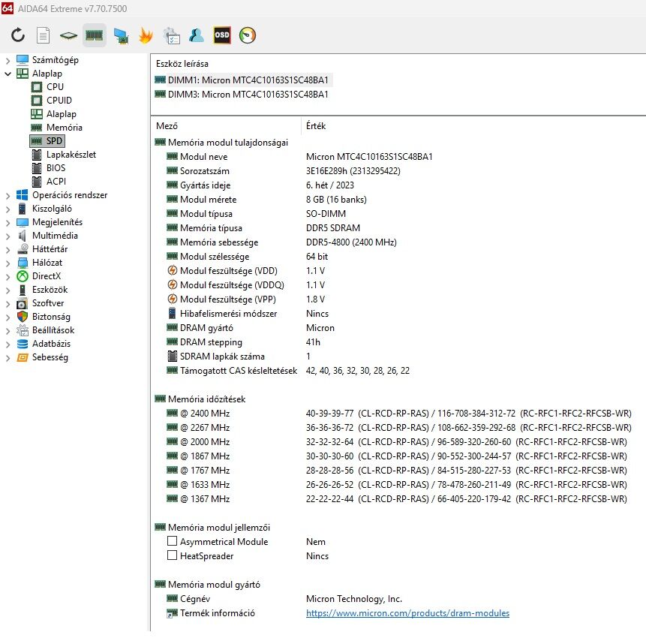Expand the Hálózat node
Image resolution: width=646 pixels, height=644 pixels.
tap(8, 263)
